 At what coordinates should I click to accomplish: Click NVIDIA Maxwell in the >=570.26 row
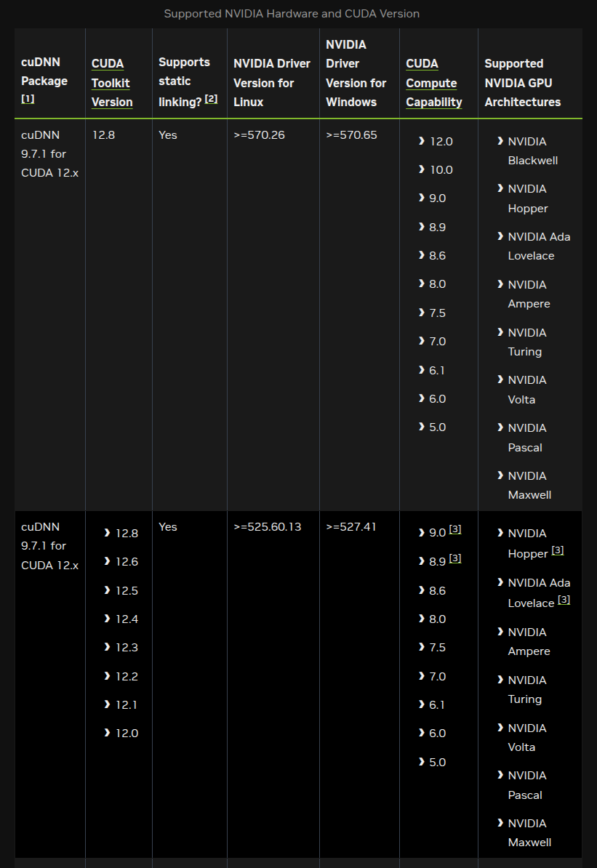529,486
